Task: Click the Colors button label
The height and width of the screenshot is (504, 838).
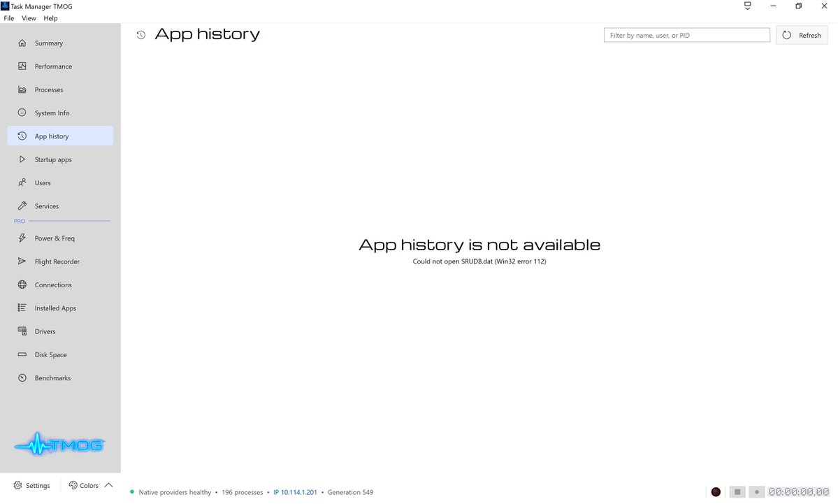Action: [89, 485]
